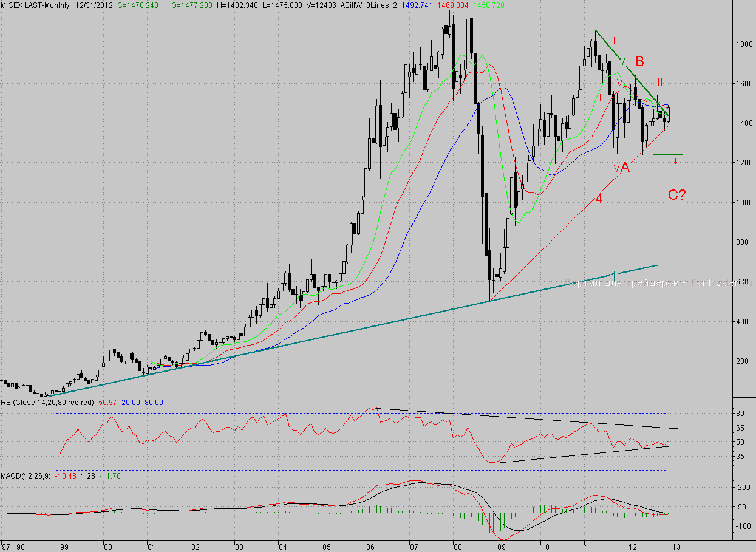Click the MACD histogram value -11.76

coord(109,475)
